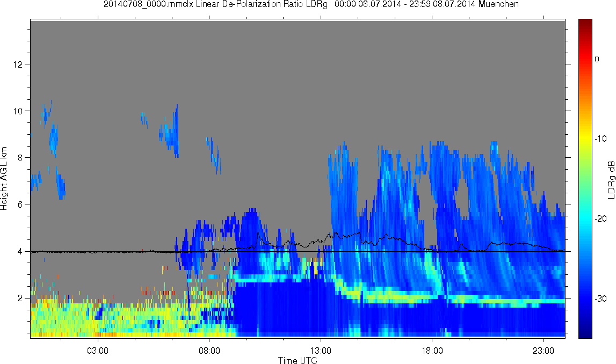This screenshot has height=364, width=616.
Task: Click the y-axis tick label '2'
Action: tap(20, 299)
